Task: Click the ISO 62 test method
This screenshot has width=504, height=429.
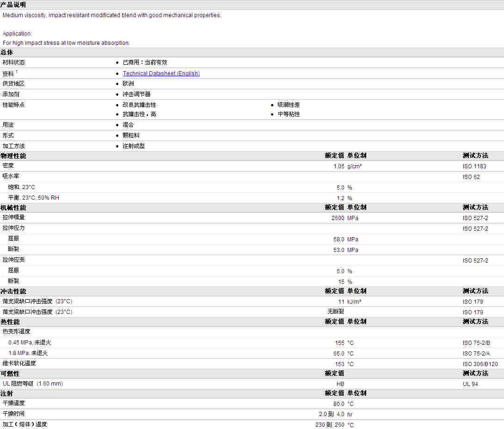Action: pos(471,177)
